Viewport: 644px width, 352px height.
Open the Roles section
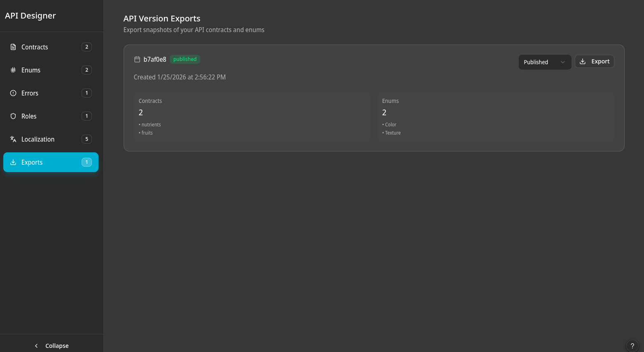[51, 116]
